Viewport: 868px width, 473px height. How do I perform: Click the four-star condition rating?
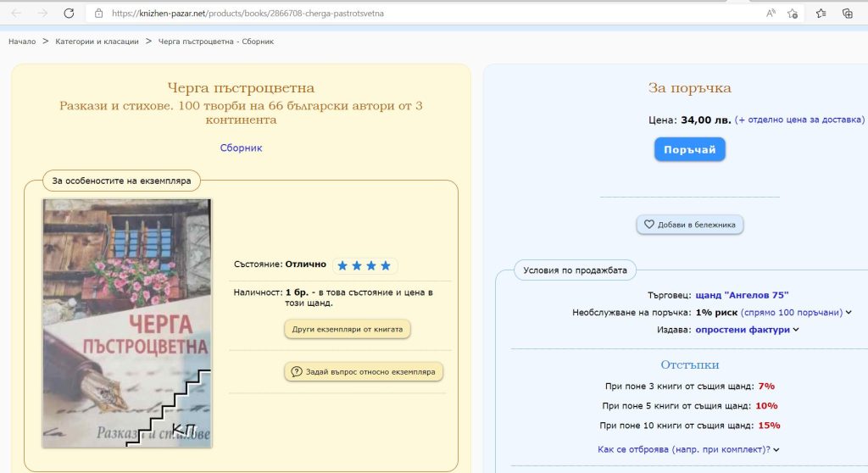(x=364, y=265)
